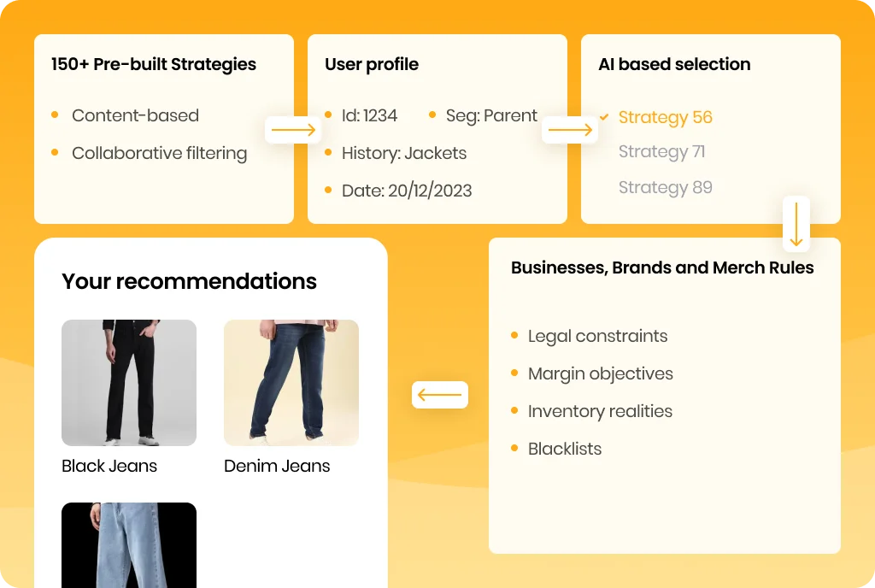Open the light blue jeans thumbnail
The width and height of the screenshot is (875, 588).
click(129, 545)
